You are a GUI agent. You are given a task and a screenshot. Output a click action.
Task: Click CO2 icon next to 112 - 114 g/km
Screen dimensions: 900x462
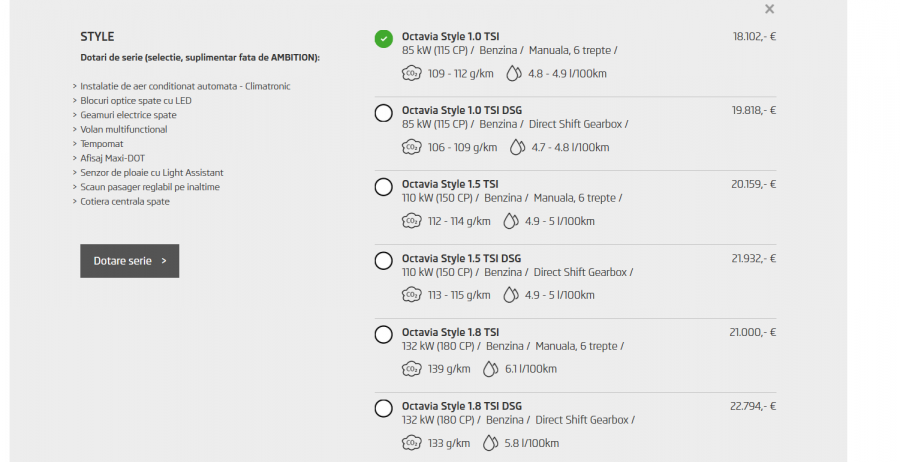pyautogui.click(x=411, y=221)
